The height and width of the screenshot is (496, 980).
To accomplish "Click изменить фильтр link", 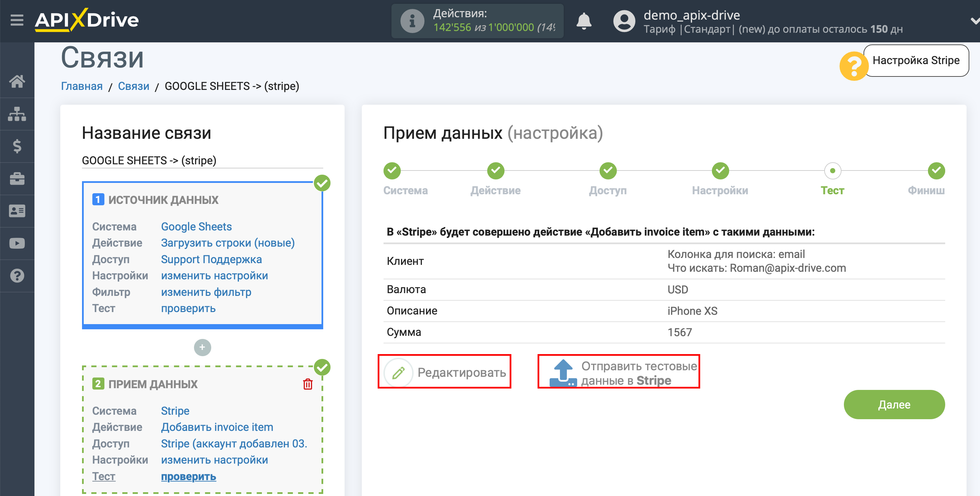I will pos(206,292).
